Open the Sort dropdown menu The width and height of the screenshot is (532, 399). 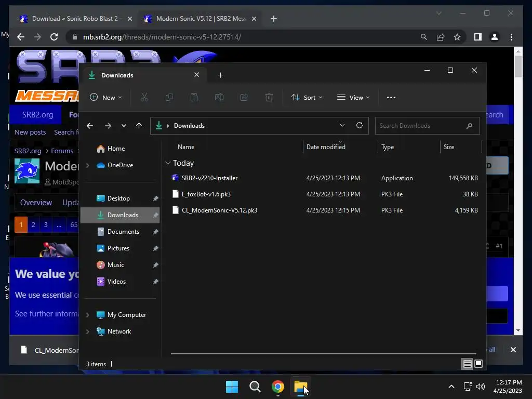pos(307,97)
